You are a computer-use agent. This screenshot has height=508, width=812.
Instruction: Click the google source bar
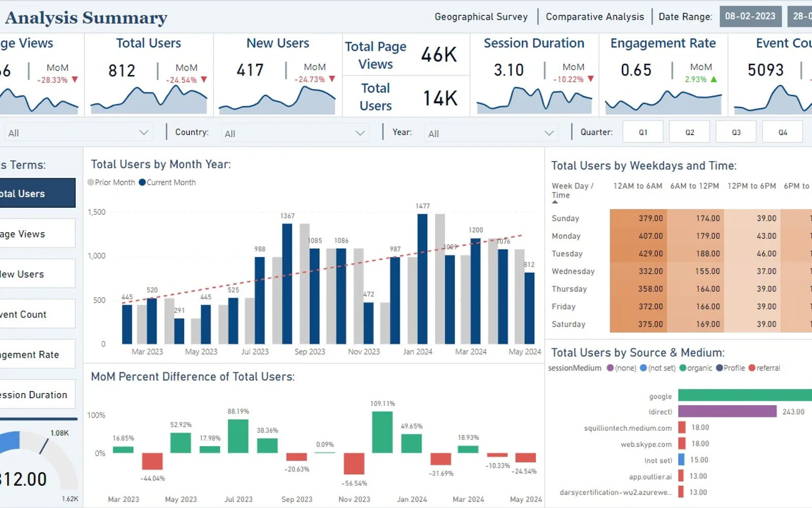tap(745, 395)
